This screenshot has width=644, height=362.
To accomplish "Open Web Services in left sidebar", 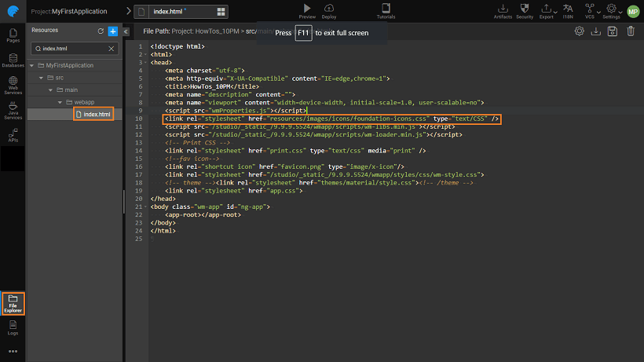I will (13, 86).
